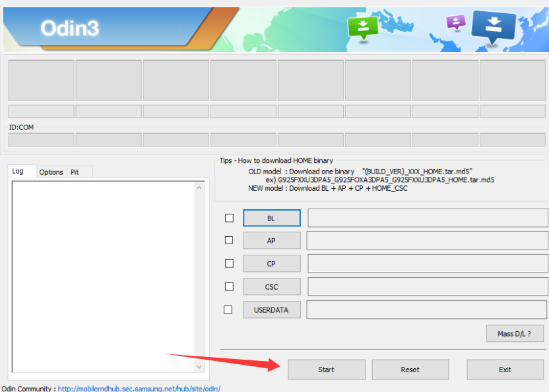
Task: Click the CSC file button
Action: click(x=272, y=286)
